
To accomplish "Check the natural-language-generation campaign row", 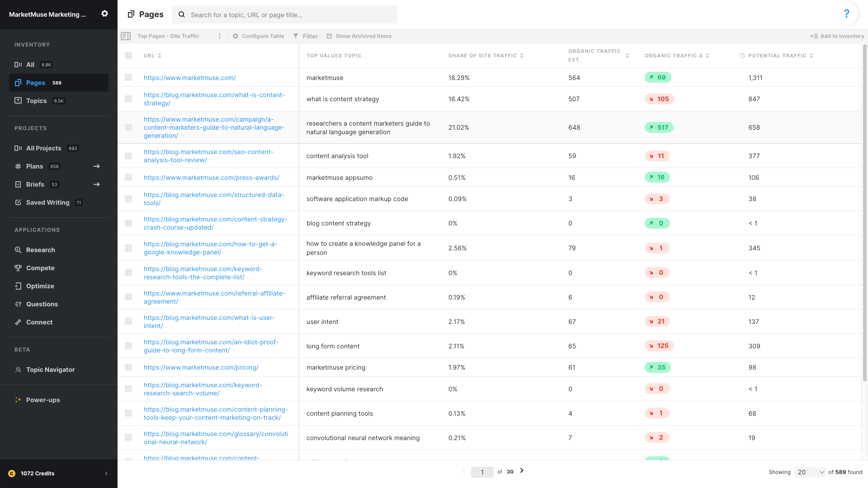I will pos(128,127).
